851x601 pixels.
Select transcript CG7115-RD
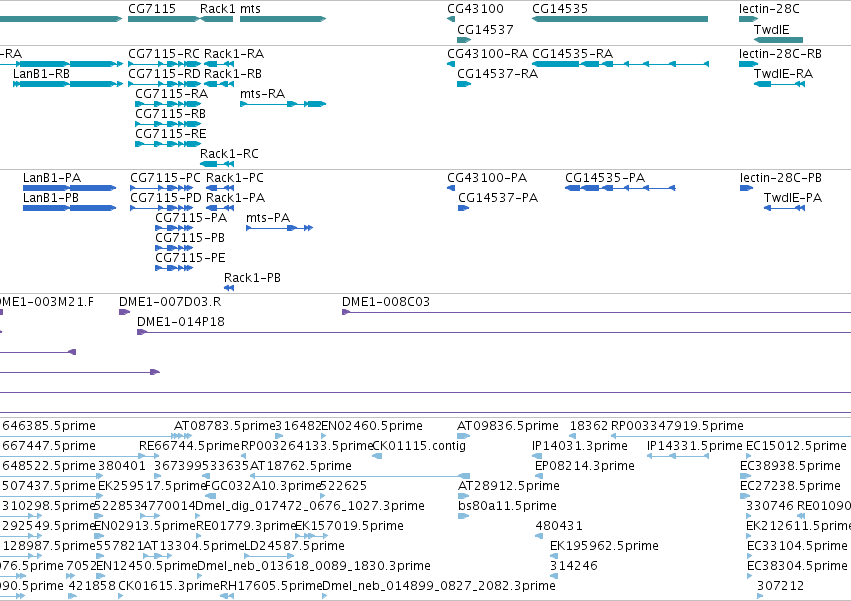[164, 74]
